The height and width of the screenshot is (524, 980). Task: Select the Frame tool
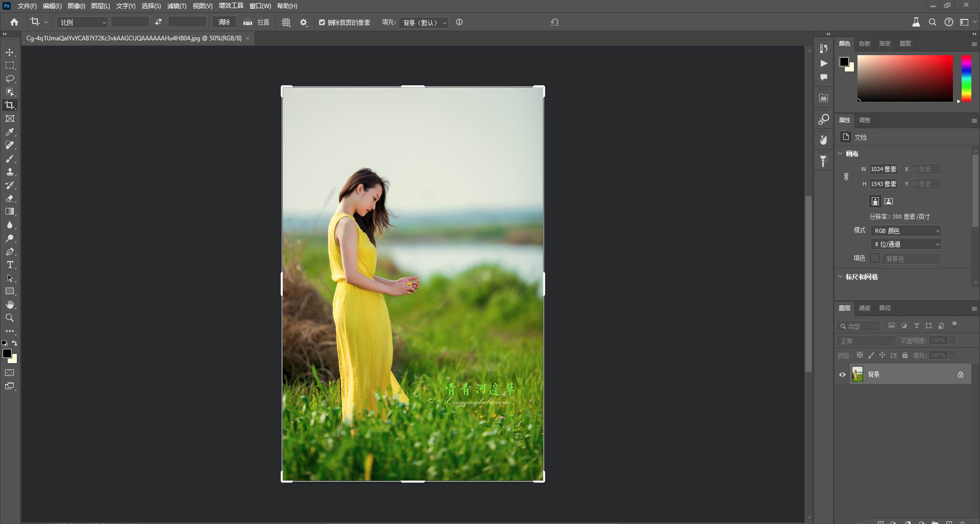pyautogui.click(x=10, y=118)
